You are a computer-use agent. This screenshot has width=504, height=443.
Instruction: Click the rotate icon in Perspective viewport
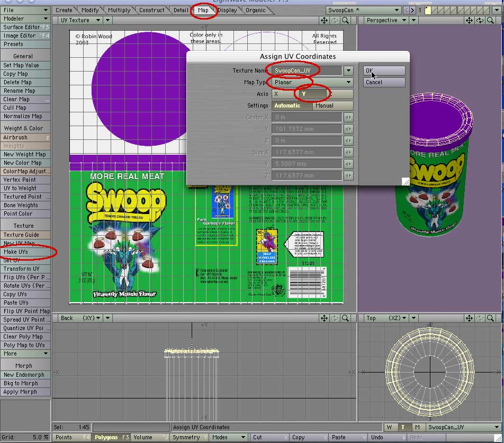480,21
